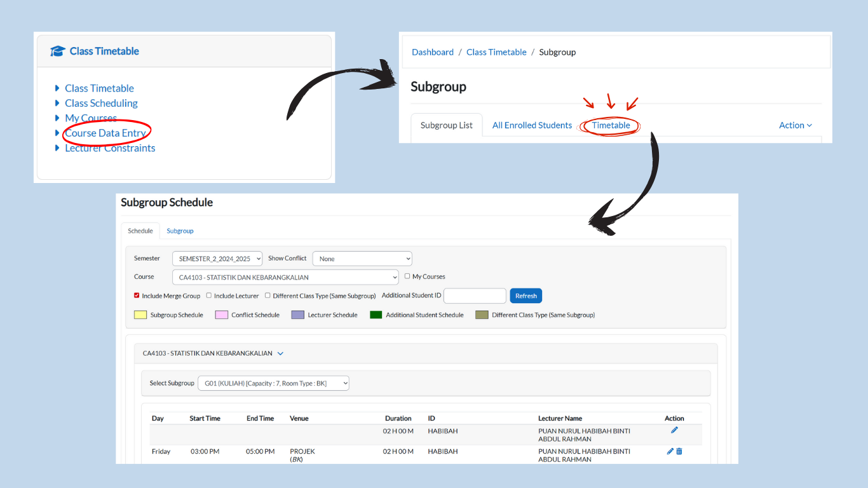
Task: Click the Additional Student ID input field
Action: pos(475,295)
